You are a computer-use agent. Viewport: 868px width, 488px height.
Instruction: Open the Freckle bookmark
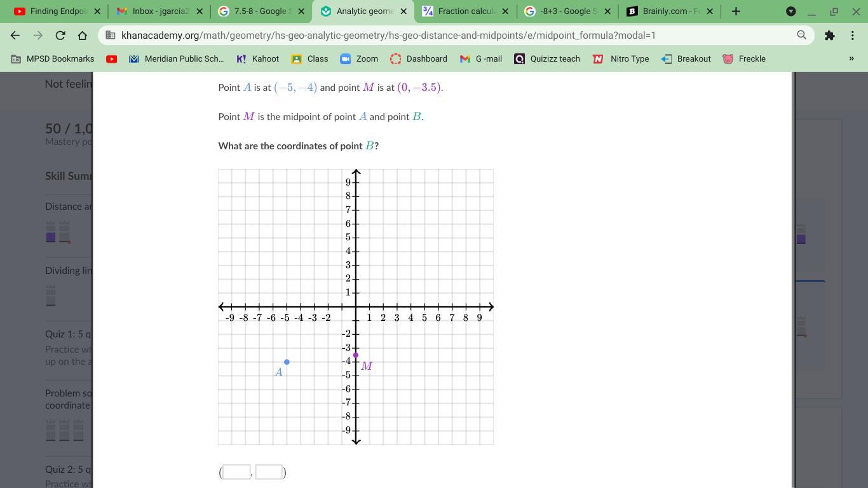click(x=744, y=58)
